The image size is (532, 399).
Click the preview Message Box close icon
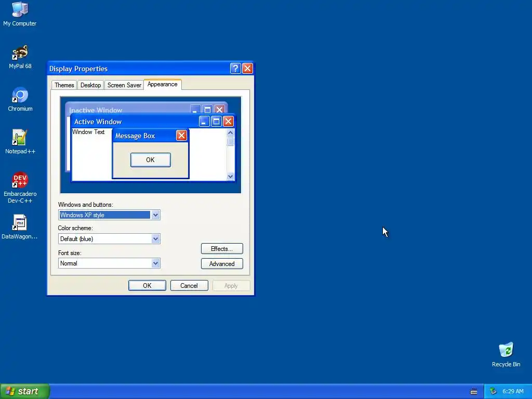click(x=181, y=136)
